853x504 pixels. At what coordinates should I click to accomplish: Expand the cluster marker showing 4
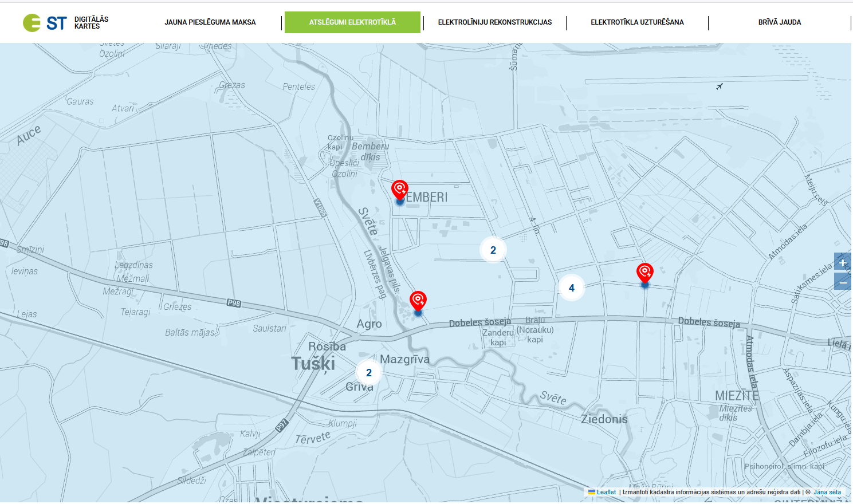coord(571,288)
